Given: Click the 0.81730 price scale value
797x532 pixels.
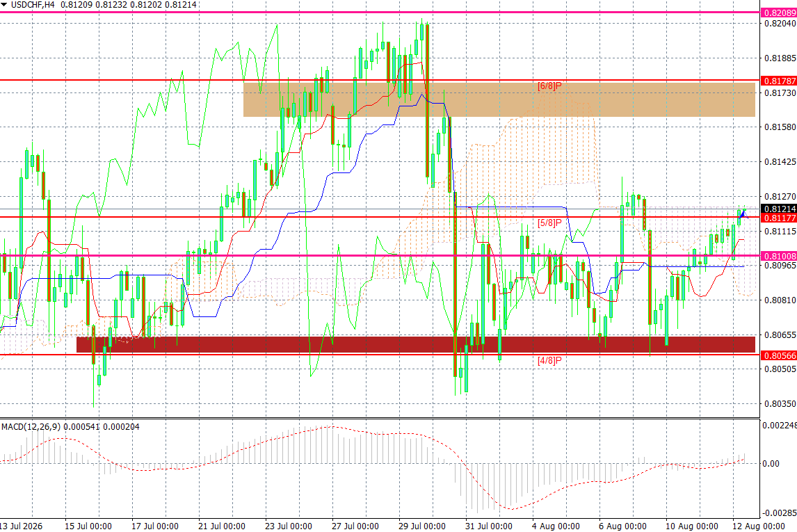Looking at the screenshot, I should click(x=780, y=93).
